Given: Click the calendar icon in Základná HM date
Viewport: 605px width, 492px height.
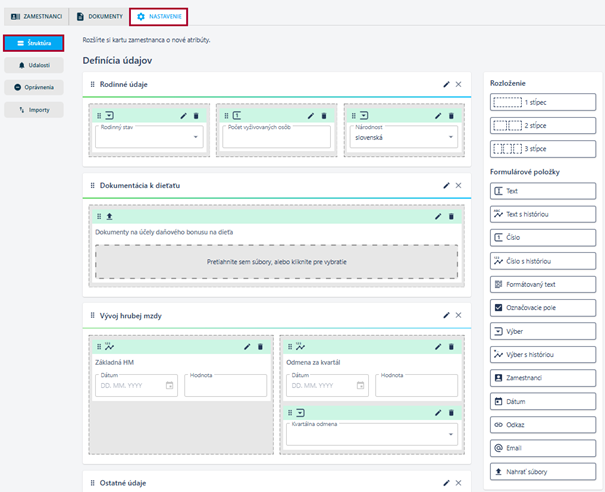Looking at the screenshot, I should click(x=169, y=385).
